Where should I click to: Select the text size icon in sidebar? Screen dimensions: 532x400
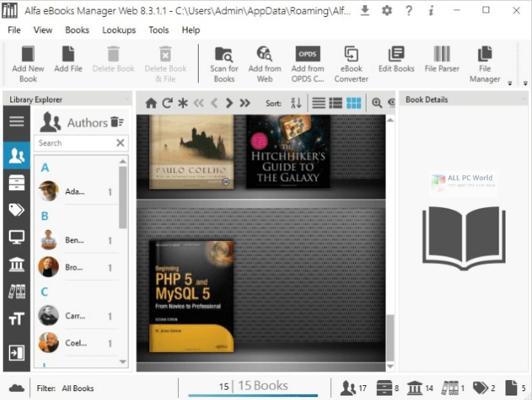point(16,319)
